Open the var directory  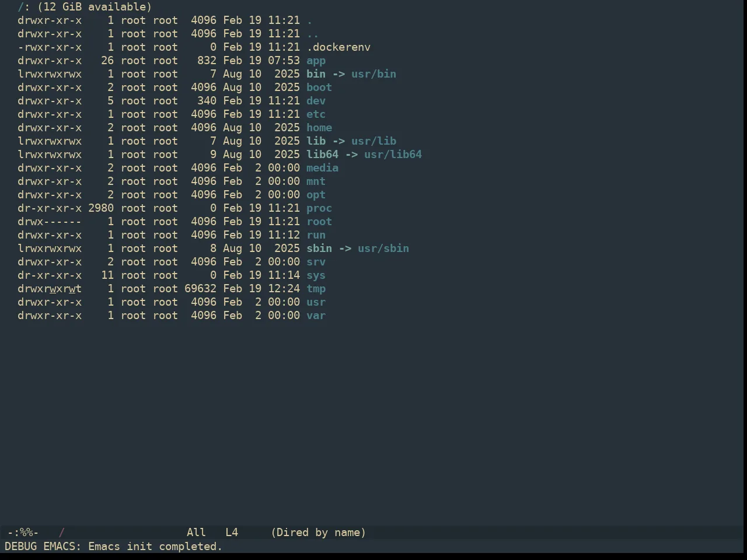(x=316, y=316)
